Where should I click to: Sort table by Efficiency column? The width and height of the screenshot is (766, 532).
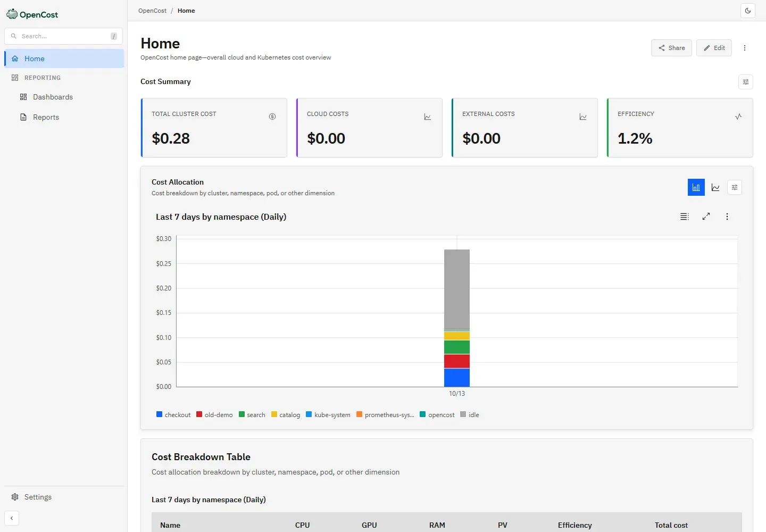574,525
